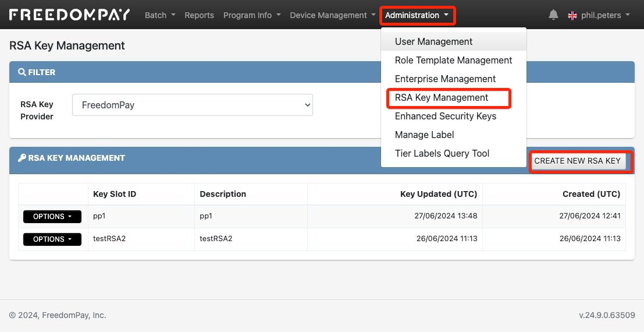Viewport: 644px width, 332px height.
Task: Click the RSA Key Management page title
Action: pos(67,45)
